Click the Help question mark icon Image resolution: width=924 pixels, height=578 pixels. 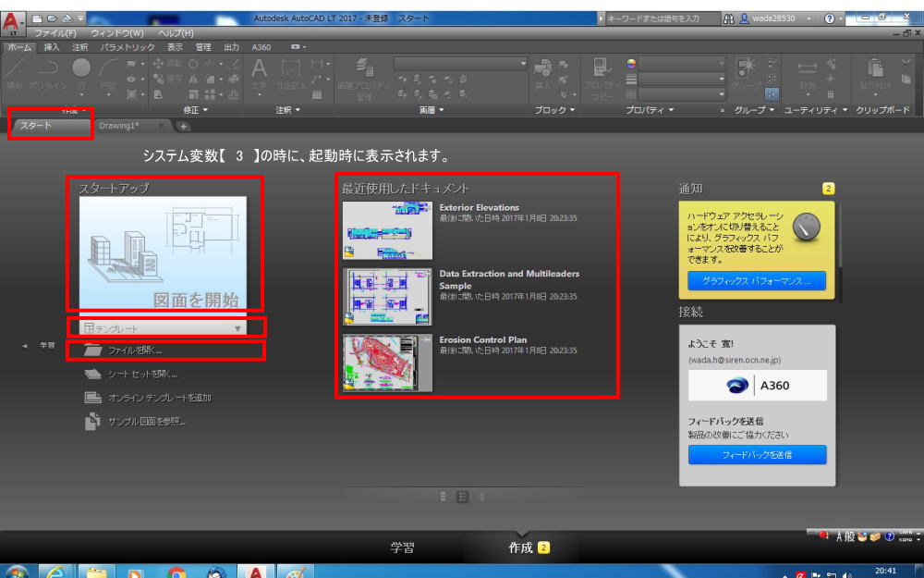point(830,18)
